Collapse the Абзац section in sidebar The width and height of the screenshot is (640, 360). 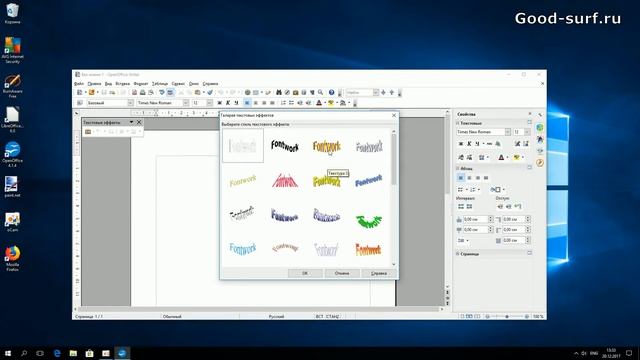click(458, 168)
